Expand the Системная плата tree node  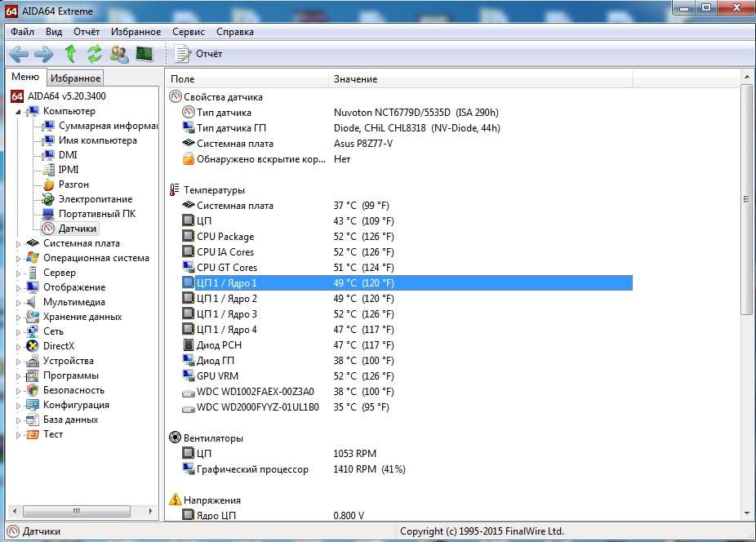point(18,244)
